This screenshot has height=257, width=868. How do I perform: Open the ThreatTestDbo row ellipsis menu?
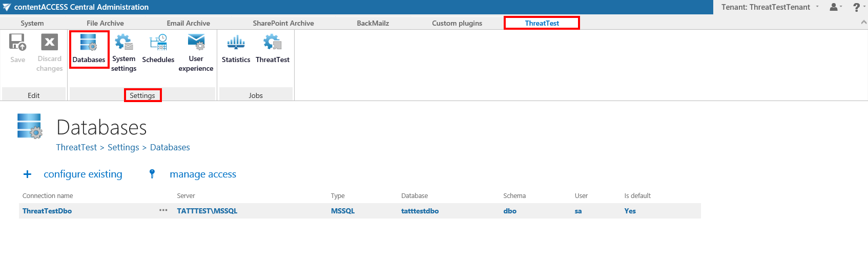pyautogui.click(x=163, y=210)
